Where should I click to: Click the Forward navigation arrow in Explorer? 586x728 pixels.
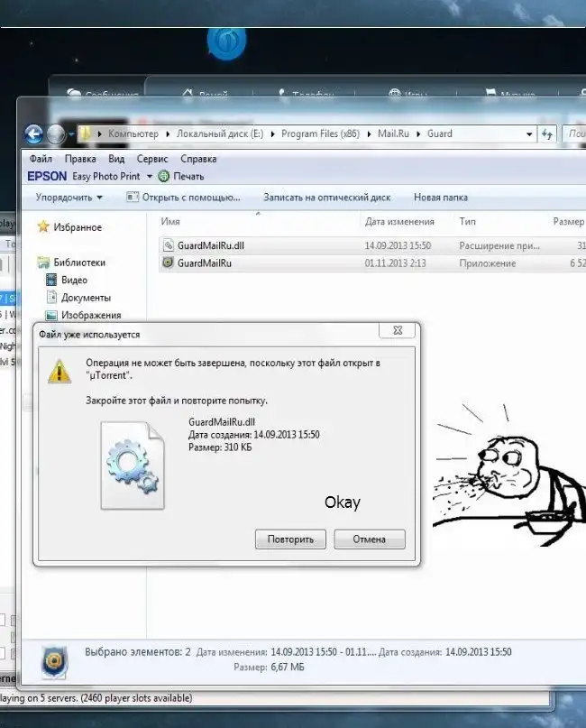[57, 134]
